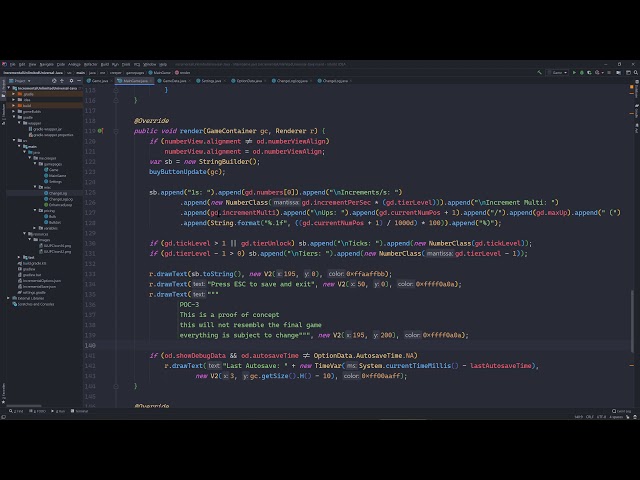
Task: Switch to the GameData.java tab
Action: tap(172, 81)
